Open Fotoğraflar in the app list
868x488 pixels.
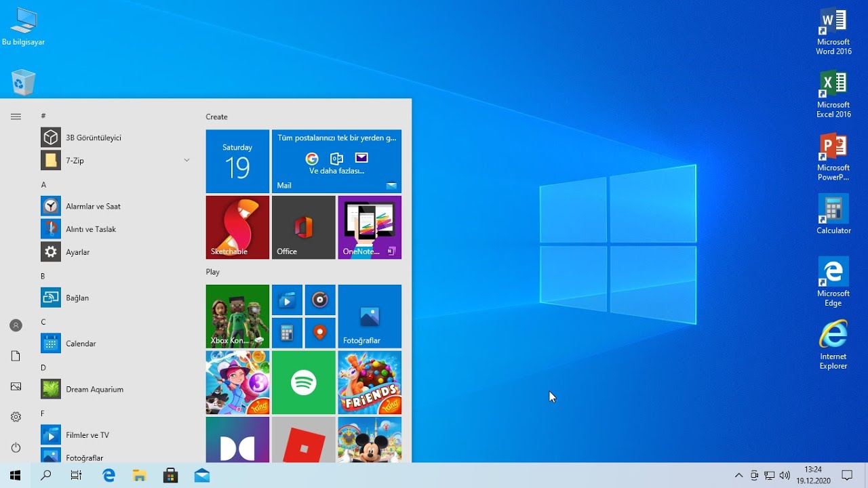click(x=115, y=455)
